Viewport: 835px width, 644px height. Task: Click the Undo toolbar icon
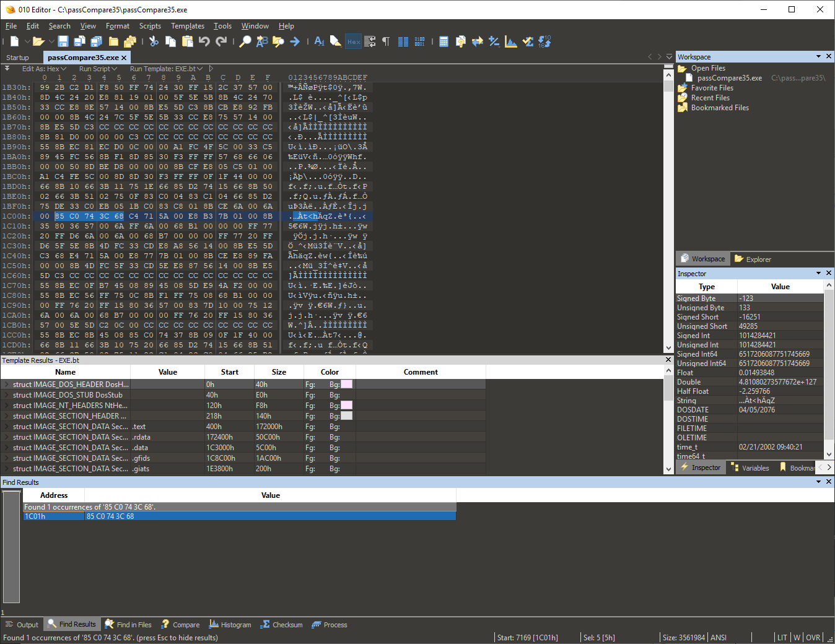coord(204,41)
